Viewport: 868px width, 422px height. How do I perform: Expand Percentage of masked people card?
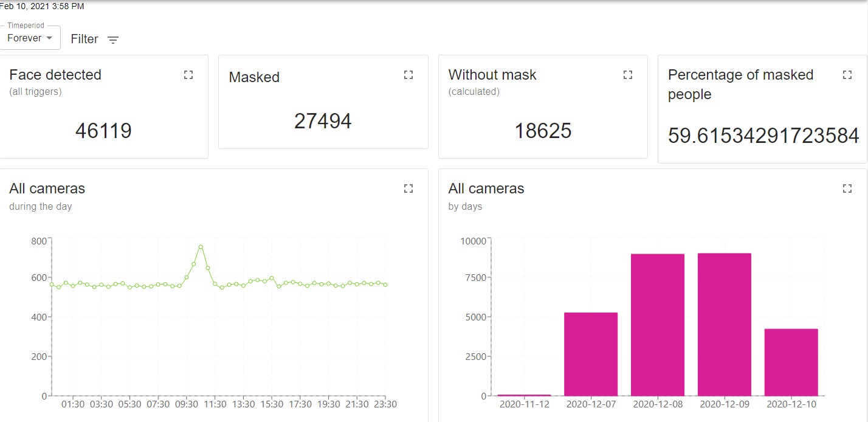(847, 75)
